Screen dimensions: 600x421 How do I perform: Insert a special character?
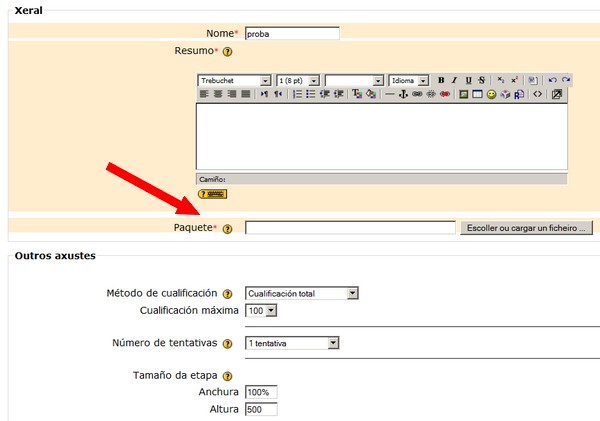[x=505, y=94]
